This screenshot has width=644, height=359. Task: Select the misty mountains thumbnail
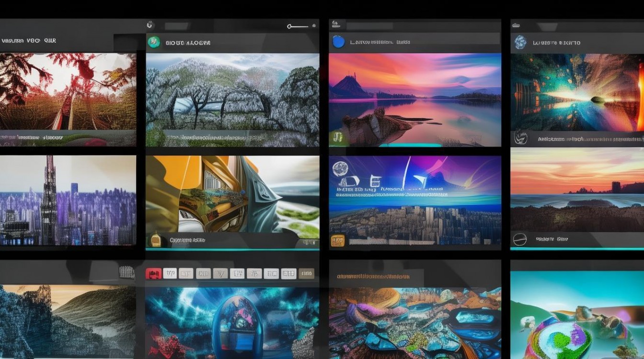68,321
